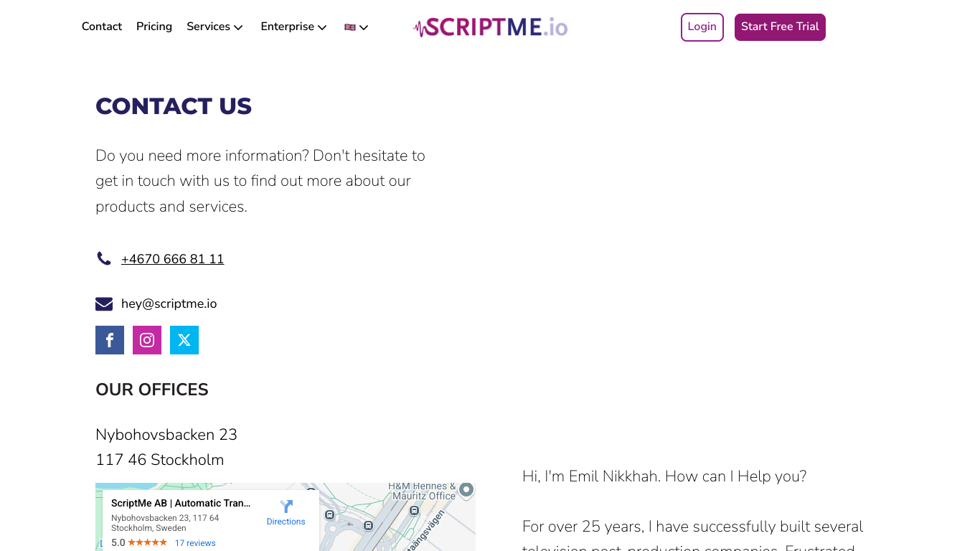Expand the Services dropdown menu

tap(215, 27)
